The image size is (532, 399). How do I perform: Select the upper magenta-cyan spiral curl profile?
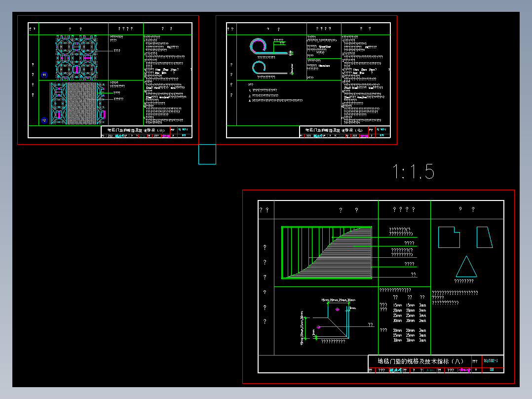click(268, 46)
